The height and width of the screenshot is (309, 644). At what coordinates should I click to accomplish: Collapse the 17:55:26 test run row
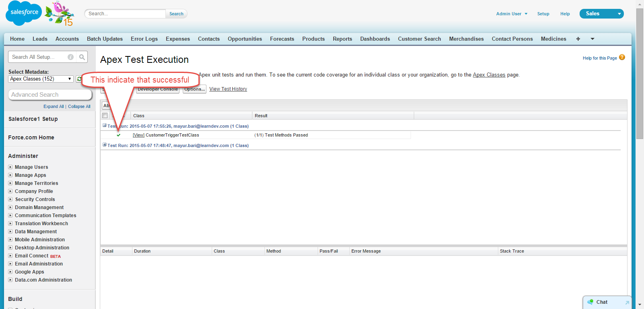pos(105,126)
